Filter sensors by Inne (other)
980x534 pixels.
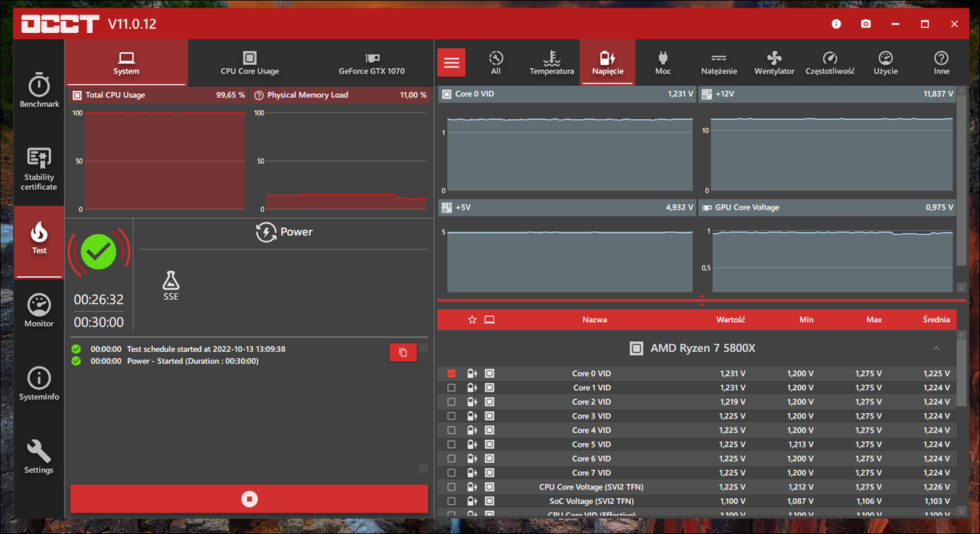[x=942, y=63]
